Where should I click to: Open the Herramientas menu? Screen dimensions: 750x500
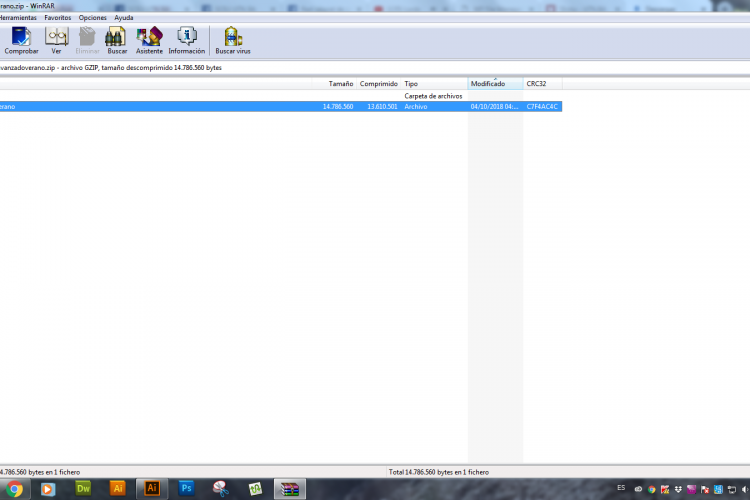pos(18,18)
